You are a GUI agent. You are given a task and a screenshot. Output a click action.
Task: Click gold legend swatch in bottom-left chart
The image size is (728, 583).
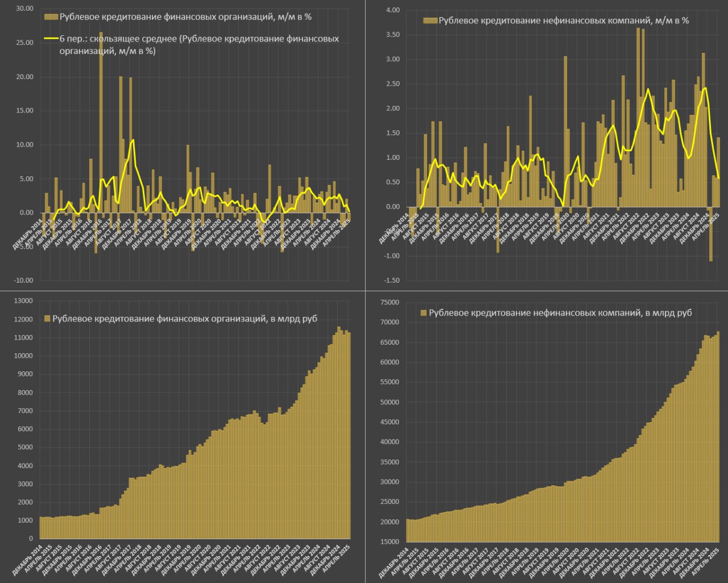tap(47, 319)
